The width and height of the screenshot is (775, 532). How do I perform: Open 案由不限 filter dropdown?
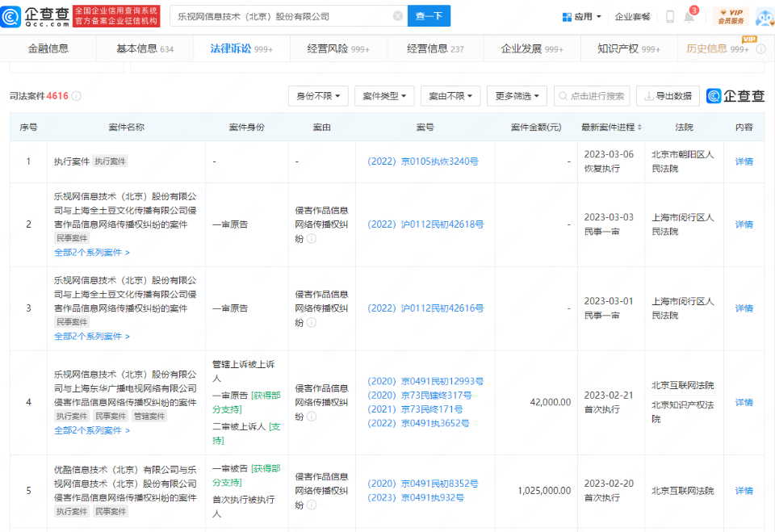click(x=450, y=96)
